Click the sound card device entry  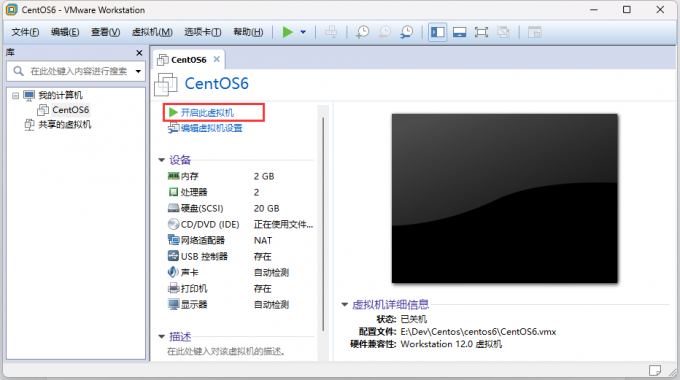183,272
